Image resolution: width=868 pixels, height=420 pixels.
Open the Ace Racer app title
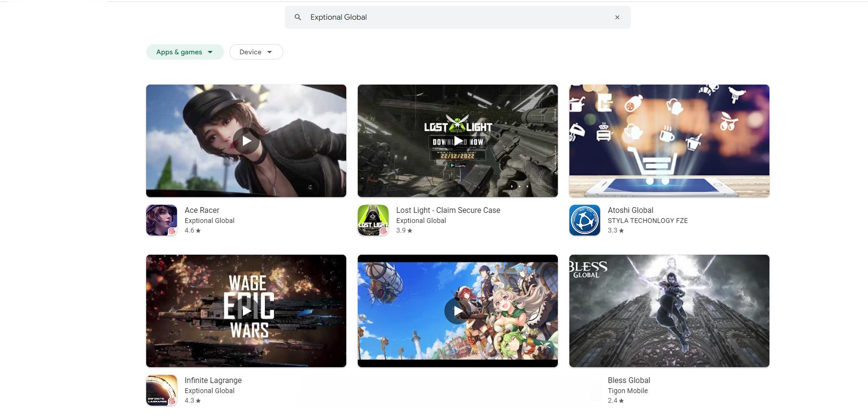click(x=202, y=210)
